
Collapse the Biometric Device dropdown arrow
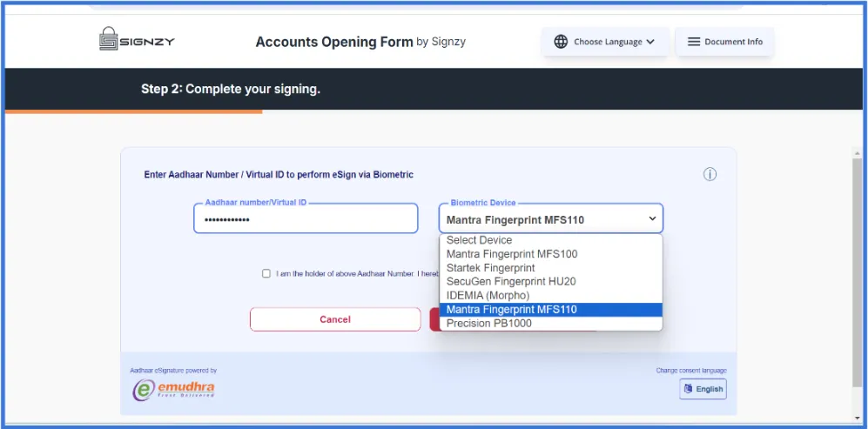coord(652,218)
